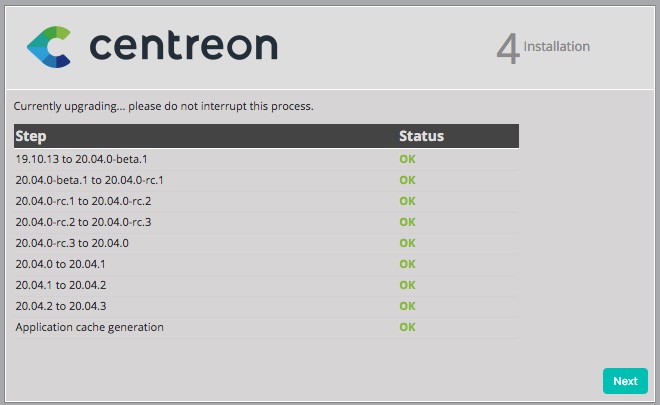The height and width of the screenshot is (405, 660).
Task: Click the step number 4 indicator
Action: click(x=508, y=48)
